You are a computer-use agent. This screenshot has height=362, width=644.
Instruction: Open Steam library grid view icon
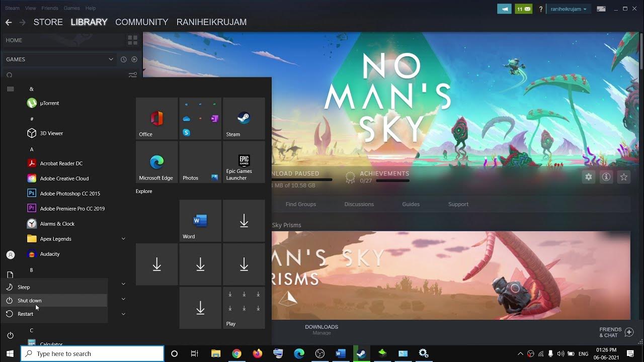(x=133, y=40)
